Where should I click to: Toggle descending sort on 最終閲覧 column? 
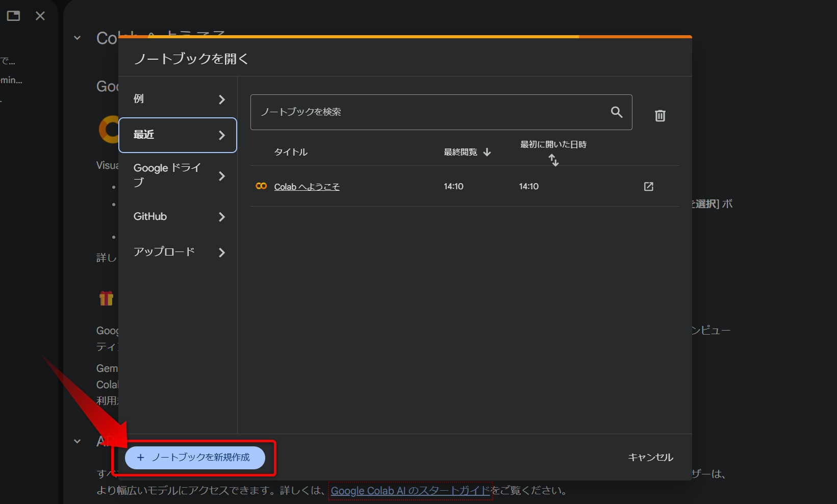pos(487,152)
